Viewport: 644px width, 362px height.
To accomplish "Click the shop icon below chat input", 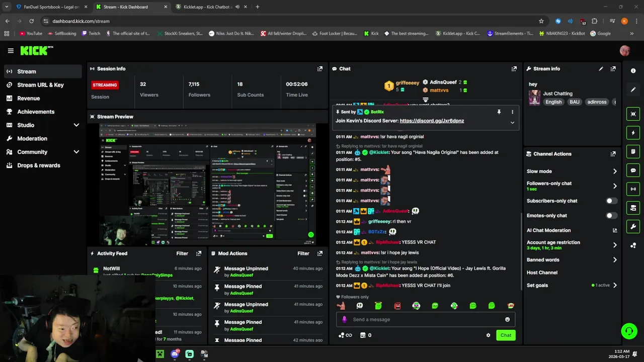I will 363,335.
